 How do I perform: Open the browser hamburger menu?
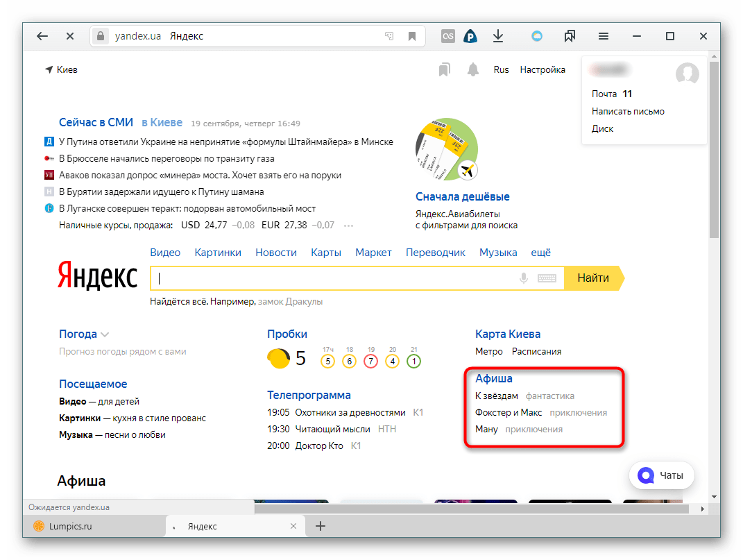coord(604,36)
